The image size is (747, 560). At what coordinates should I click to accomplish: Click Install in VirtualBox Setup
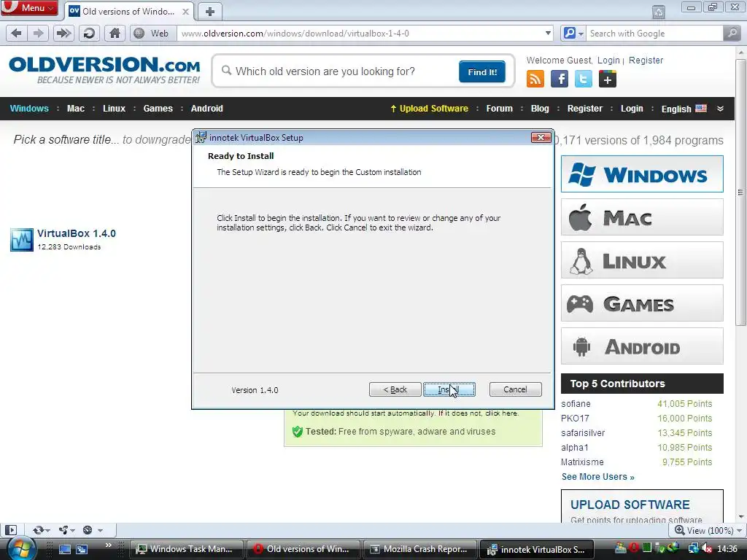pos(449,389)
